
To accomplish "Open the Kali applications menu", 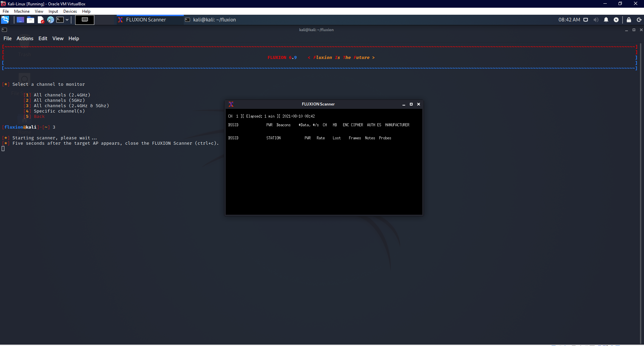I will tap(5, 20).
